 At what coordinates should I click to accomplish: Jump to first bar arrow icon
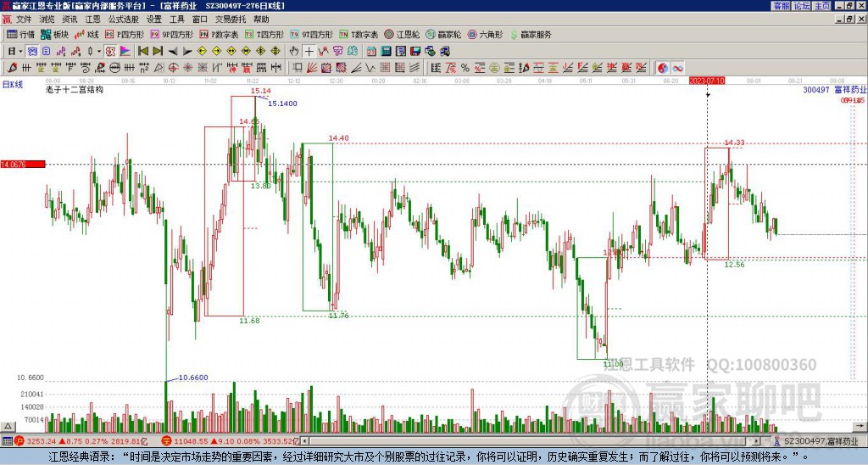(x=142, y=52)
